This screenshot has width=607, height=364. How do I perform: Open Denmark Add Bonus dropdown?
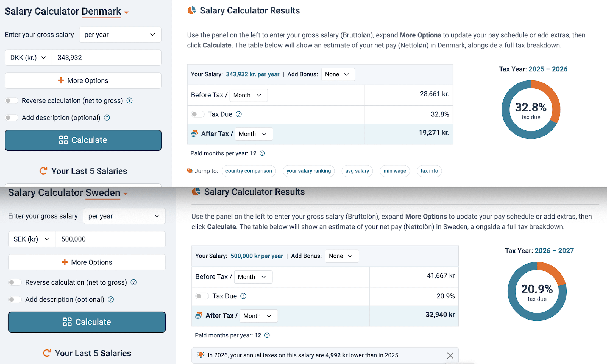tap(338, 74)
